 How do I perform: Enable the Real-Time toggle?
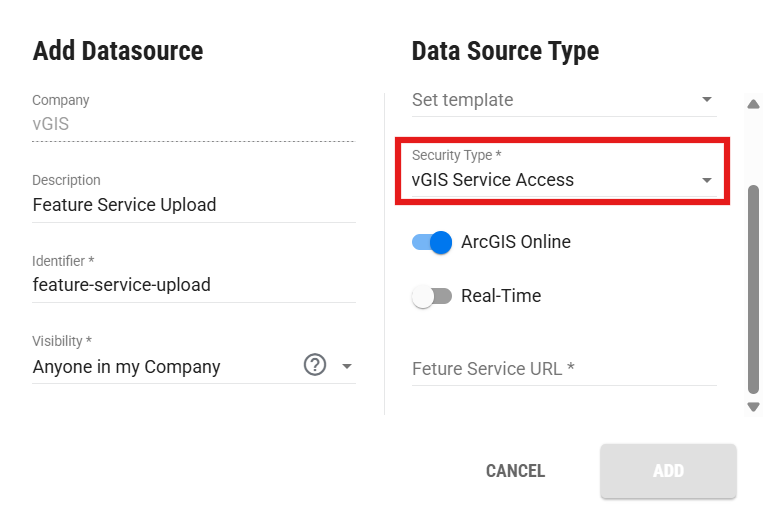(x=432, y=296)
